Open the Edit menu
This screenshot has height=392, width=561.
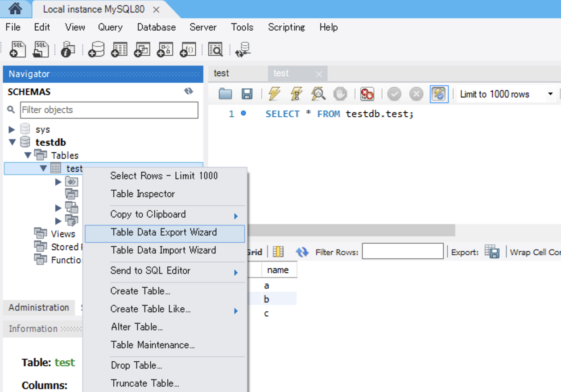pyautogui.click(x=42, y=27)
